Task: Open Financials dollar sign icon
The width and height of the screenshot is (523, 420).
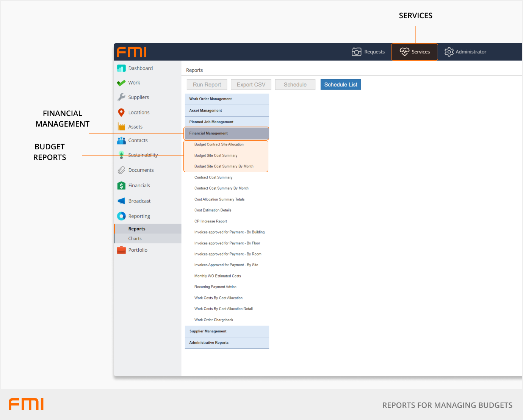Action: [121, 186]
